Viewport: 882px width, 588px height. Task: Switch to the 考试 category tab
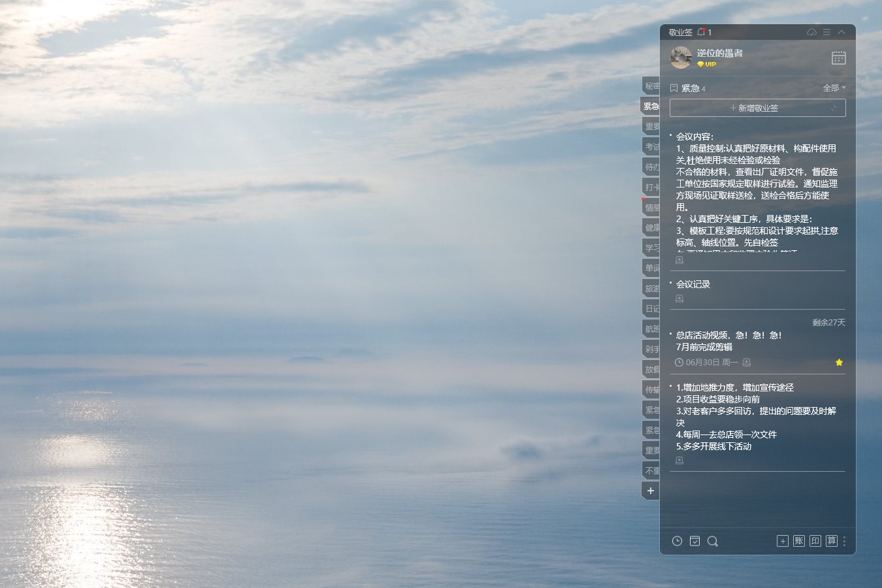[x=651, y=147]
